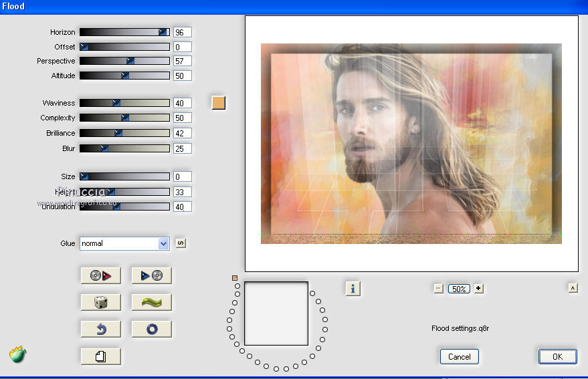Click the Blur slider track
Screen dimensions: 588x379
(x=124, y=148)
